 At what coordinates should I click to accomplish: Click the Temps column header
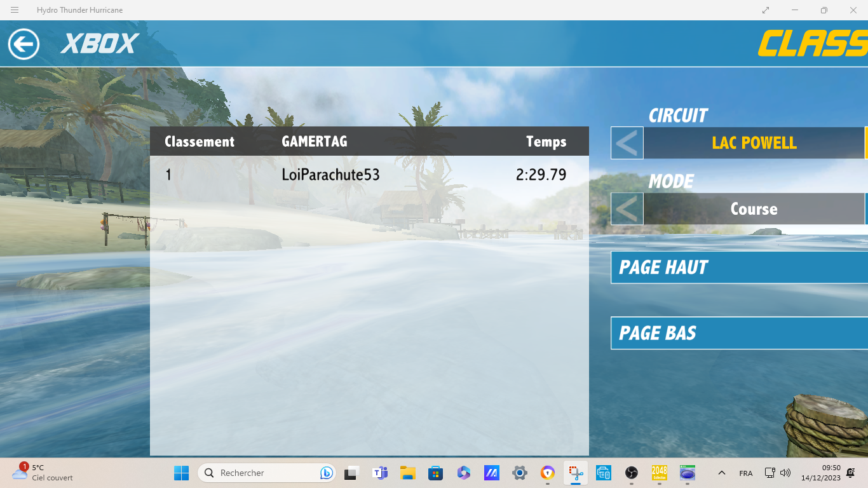coord(546,142)
